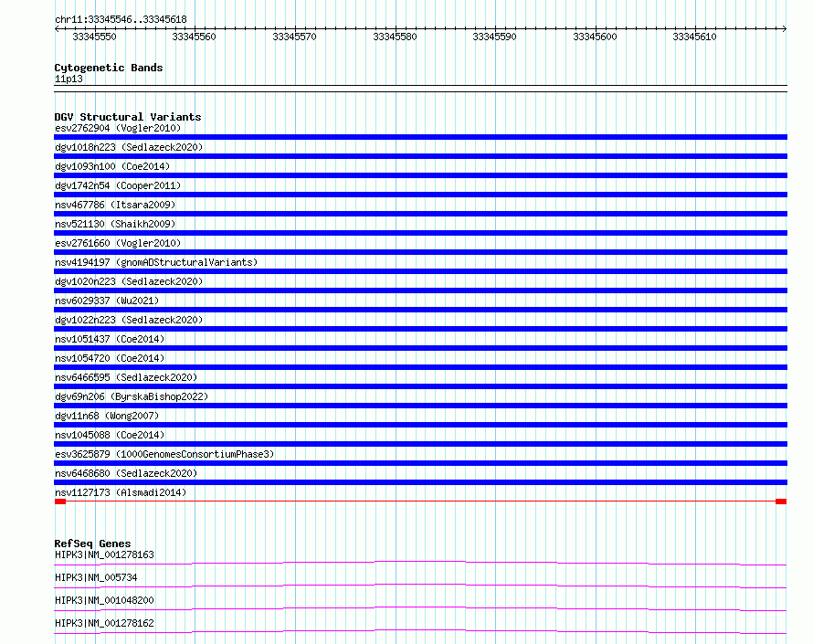Select the 33345580 ruler coordinate

[x=395, y=37]
